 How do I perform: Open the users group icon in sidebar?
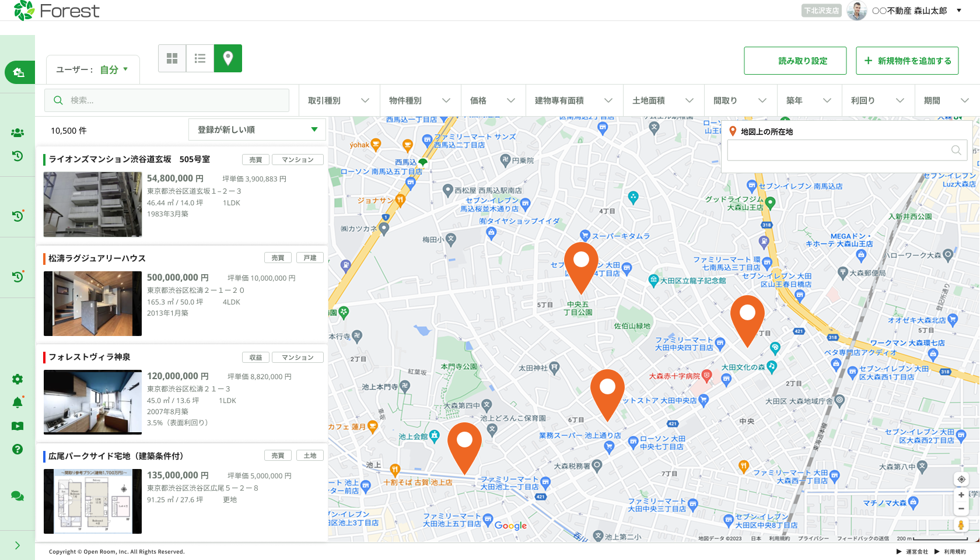pyautogui.click(x=17, y=133)
